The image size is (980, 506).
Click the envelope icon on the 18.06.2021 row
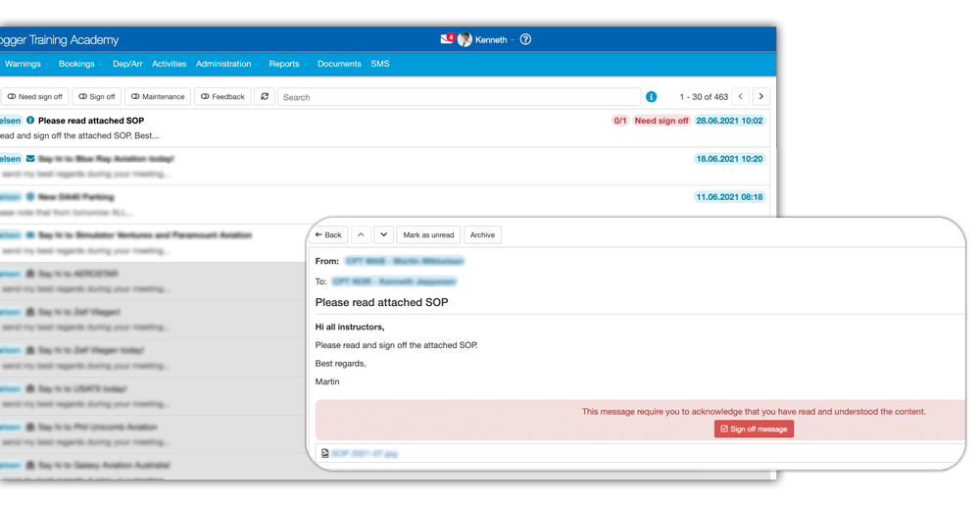tap(30, 159)
